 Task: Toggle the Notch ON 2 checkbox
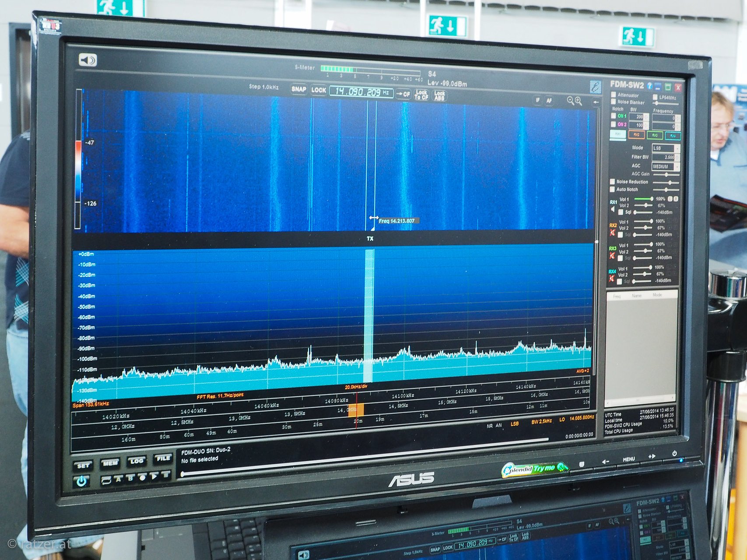click(614, 124)
